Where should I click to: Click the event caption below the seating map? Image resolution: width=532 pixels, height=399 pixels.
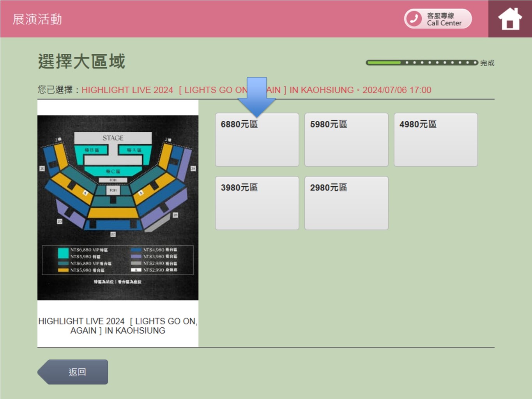pos(118,326)
